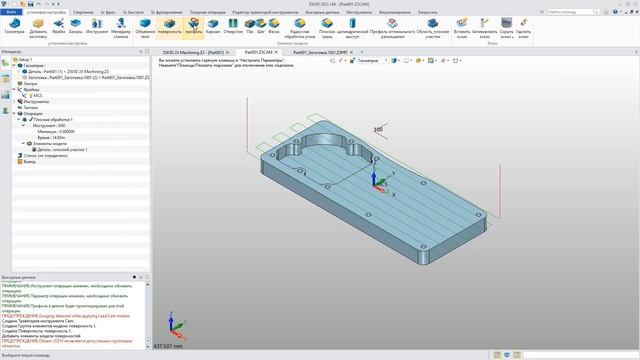Image resolution: width=640 pixels, height=360 pixels.
Task: Select the Тактика tree item
Action: point(31,107)
